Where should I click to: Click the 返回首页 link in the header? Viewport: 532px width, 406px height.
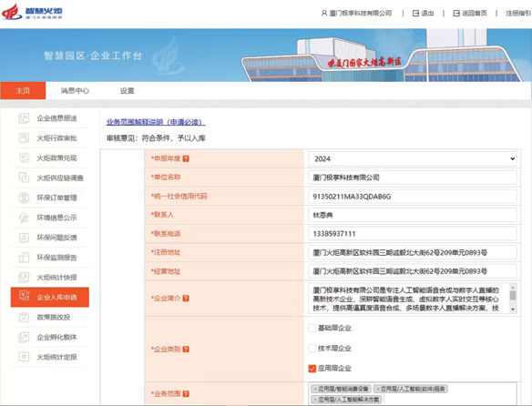coord(475,14)
